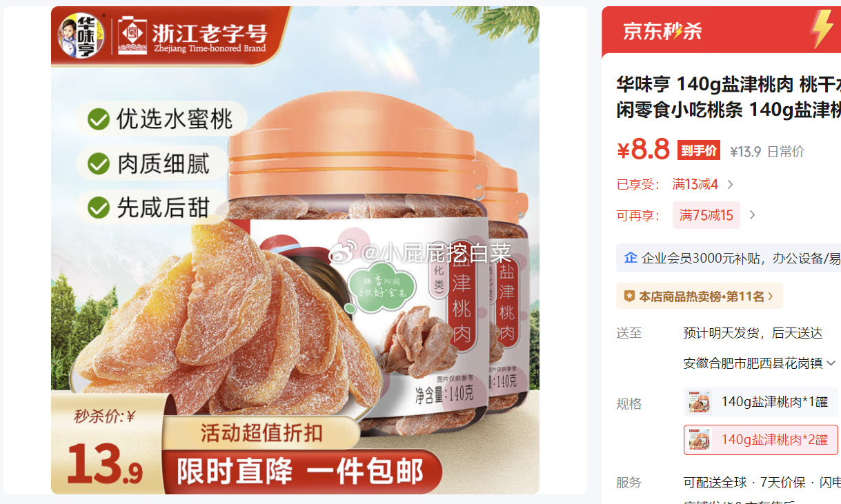The width and height of the screenshot is (841, 504).
Task: Click the 企 enterprise member badge icon
Action: tap(631, 258)
